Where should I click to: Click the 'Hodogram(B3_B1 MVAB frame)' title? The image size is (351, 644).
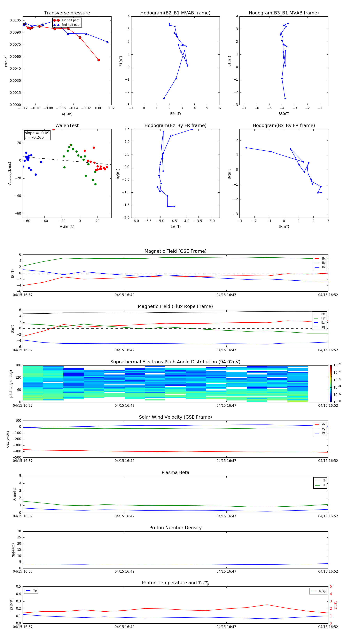(x=284, y=13)
